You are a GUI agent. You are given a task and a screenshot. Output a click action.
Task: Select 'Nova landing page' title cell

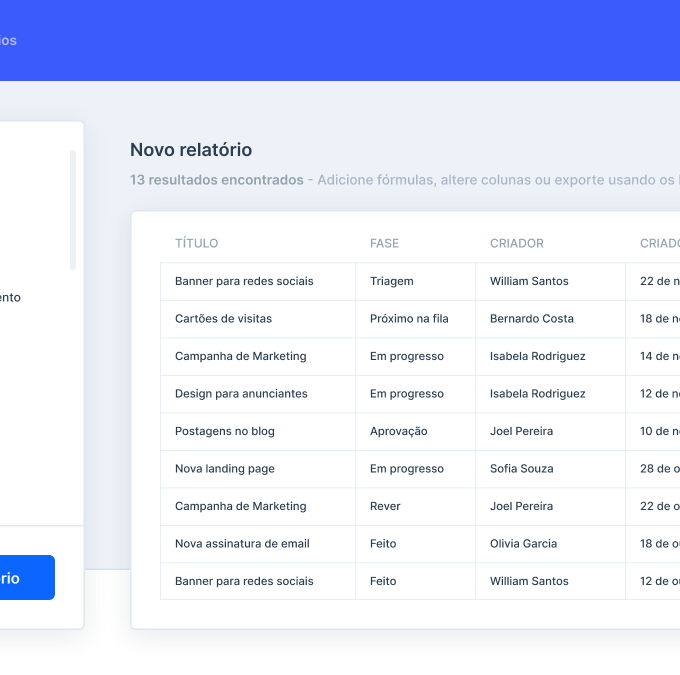[258, 469]
